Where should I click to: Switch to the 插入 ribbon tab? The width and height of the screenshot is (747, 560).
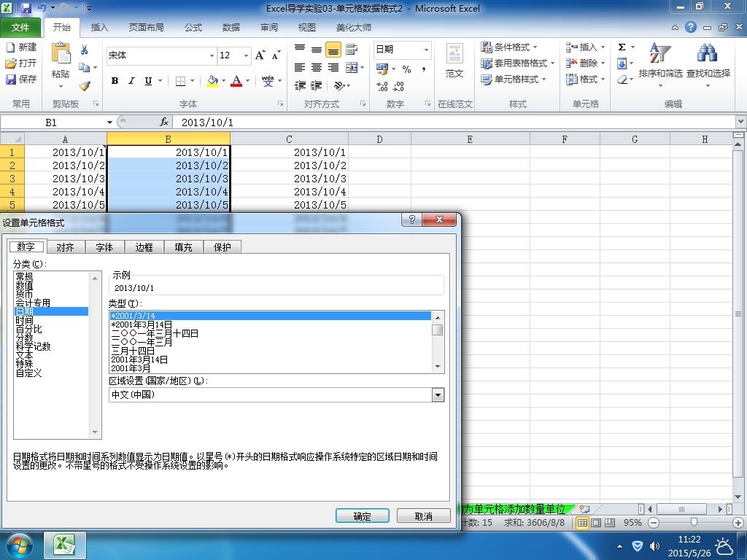point(99,28)
